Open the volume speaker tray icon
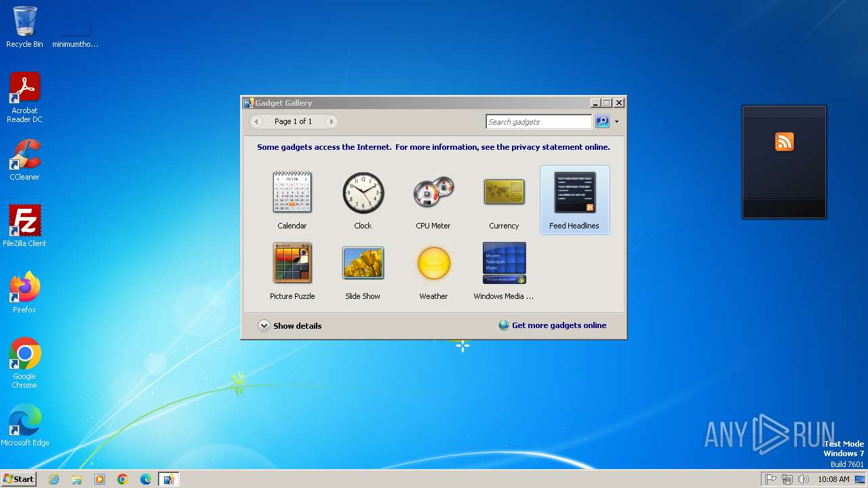868x488 pixels. [x=804, y=479]
